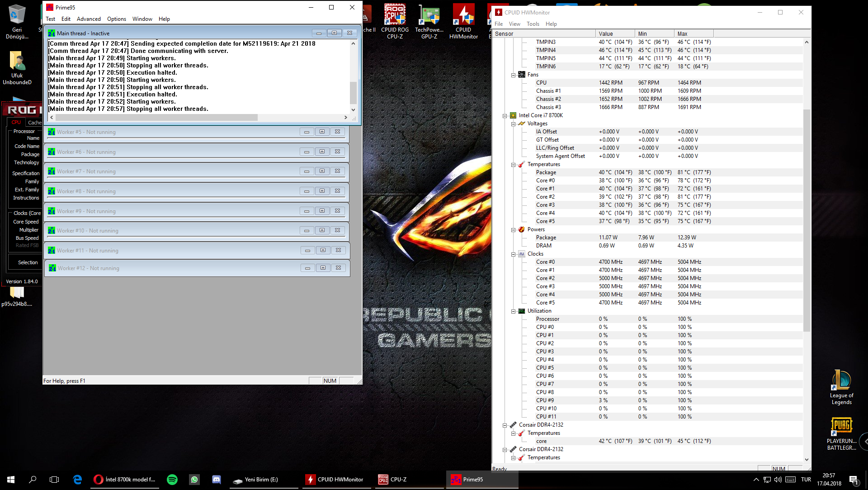Image resolution: width=868 pixels, height=490 pixels.
Task: Open Ufuk UnboundeD user folder icon
Action: [x=17, y=68]
